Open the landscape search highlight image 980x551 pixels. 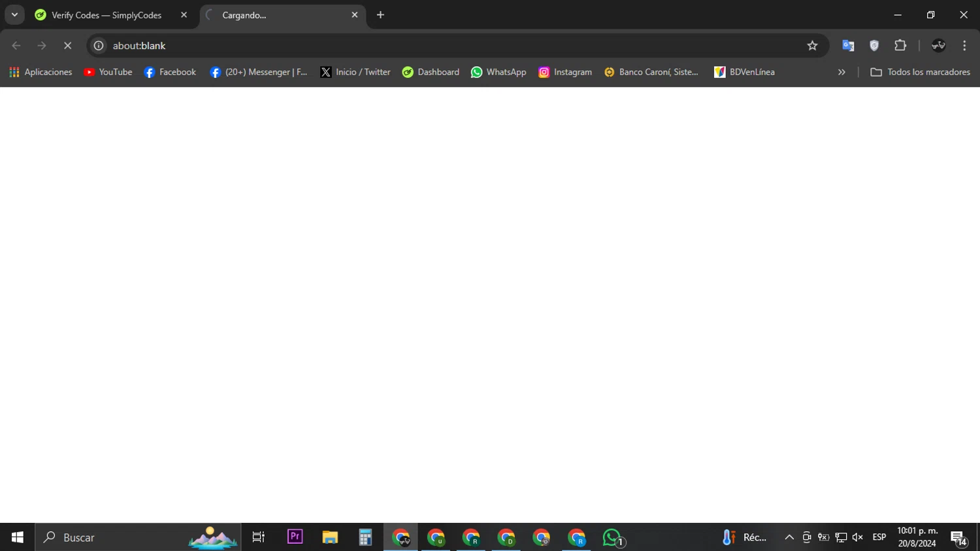click(x=212, y=537)
